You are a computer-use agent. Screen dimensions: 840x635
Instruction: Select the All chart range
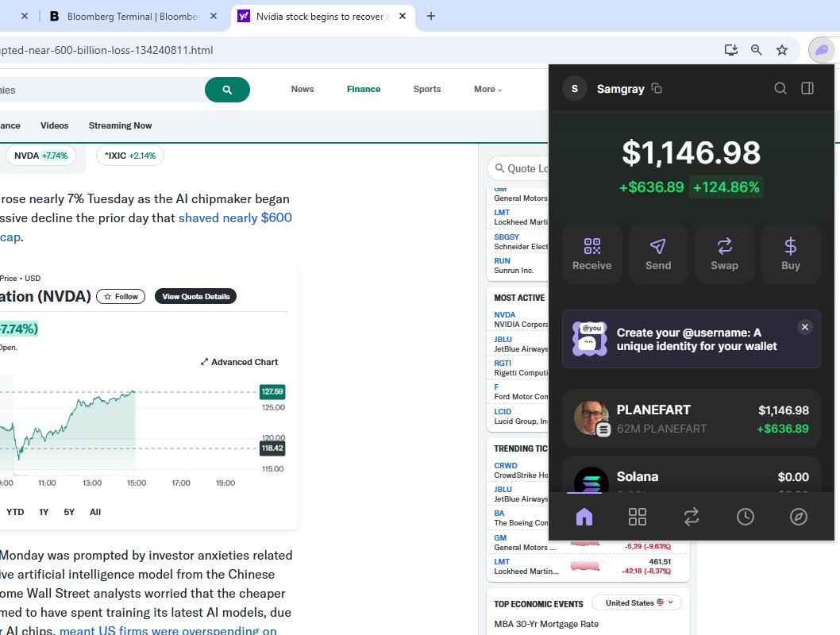coord(95,512)
